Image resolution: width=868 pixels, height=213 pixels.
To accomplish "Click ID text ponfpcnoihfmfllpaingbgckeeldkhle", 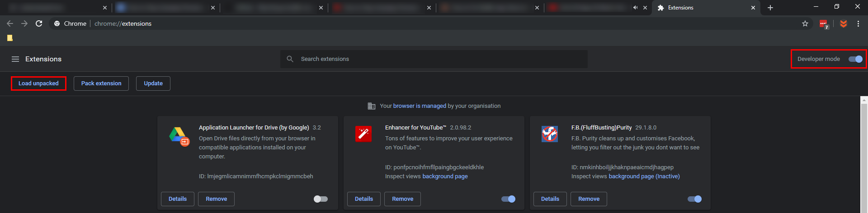I will pyautogui.click(x=439, y=167).
